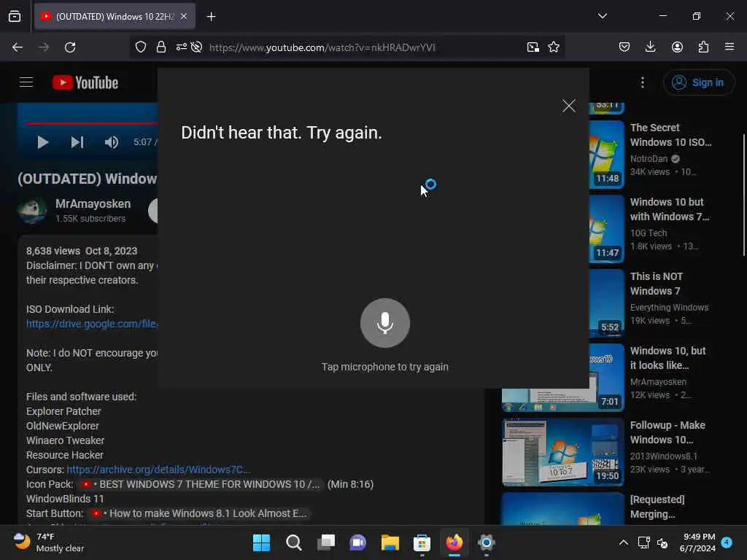Open the ISO Google Drive download link
Image resolution: width=747 pixels, height=560 pixels.
[92, 324]
